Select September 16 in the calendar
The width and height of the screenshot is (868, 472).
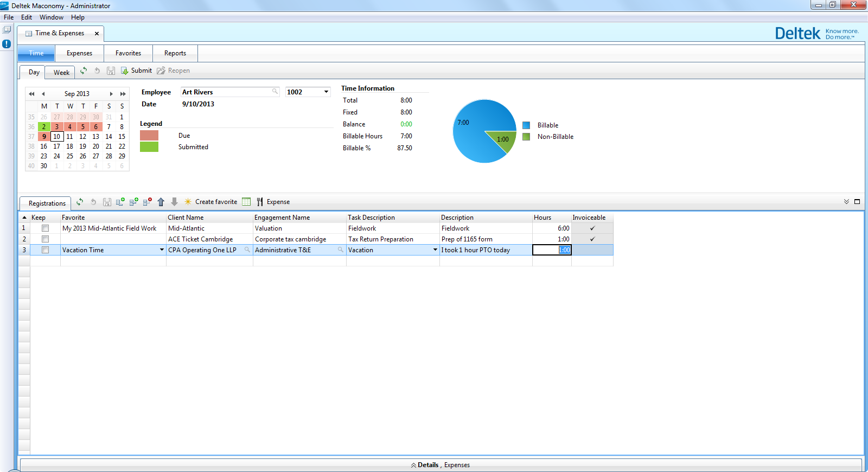[x=44, y=146]
